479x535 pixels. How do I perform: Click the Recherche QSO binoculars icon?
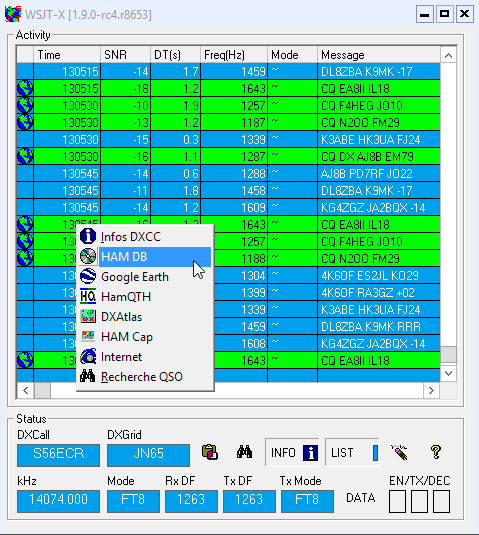pos(88,376)
